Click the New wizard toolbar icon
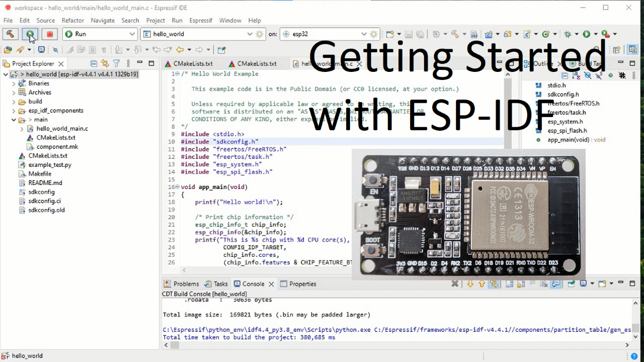 [x=389, y=34]
